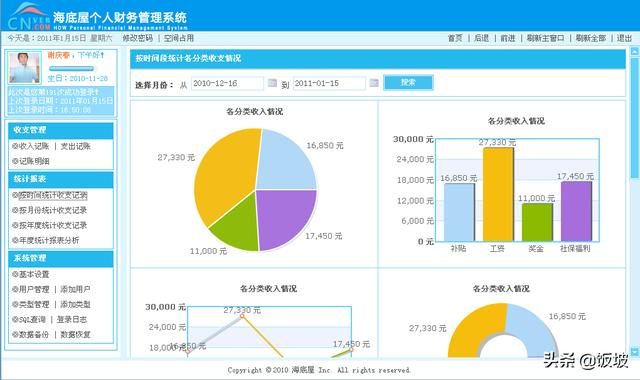Open 支出记账 expense entry link
640x380 pixels.
(76, 146)
